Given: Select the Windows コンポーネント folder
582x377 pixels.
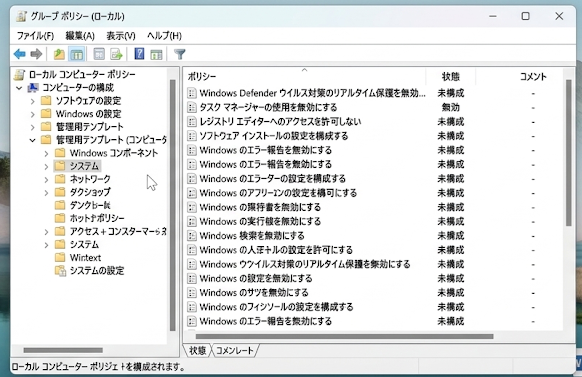Looking at the screenshot, I should pyautogui.click(x=114, y=153).
